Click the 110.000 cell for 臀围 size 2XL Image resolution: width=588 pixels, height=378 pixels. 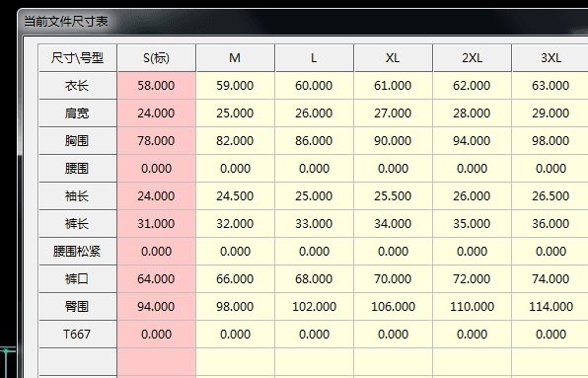[473, 307]
